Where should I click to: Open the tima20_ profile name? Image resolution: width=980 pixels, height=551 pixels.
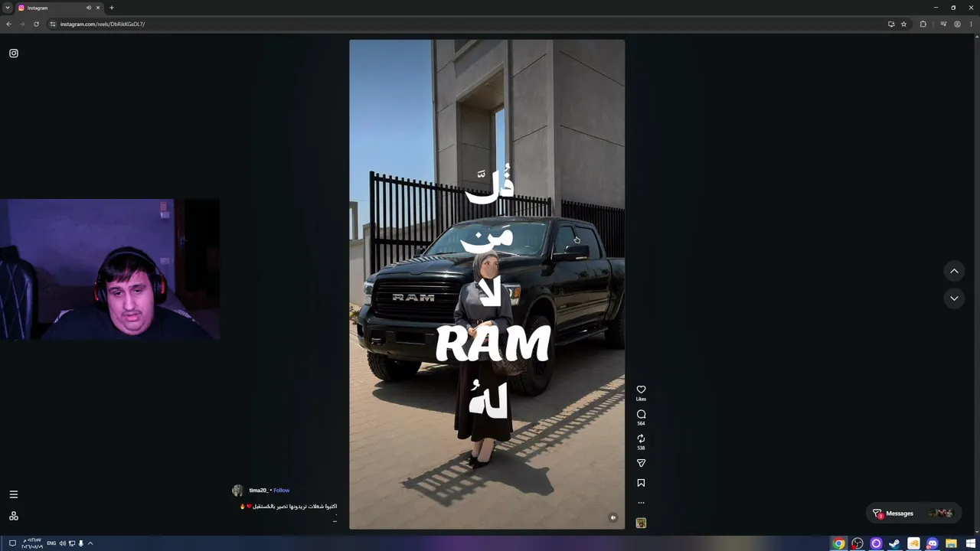pos(258,491)
